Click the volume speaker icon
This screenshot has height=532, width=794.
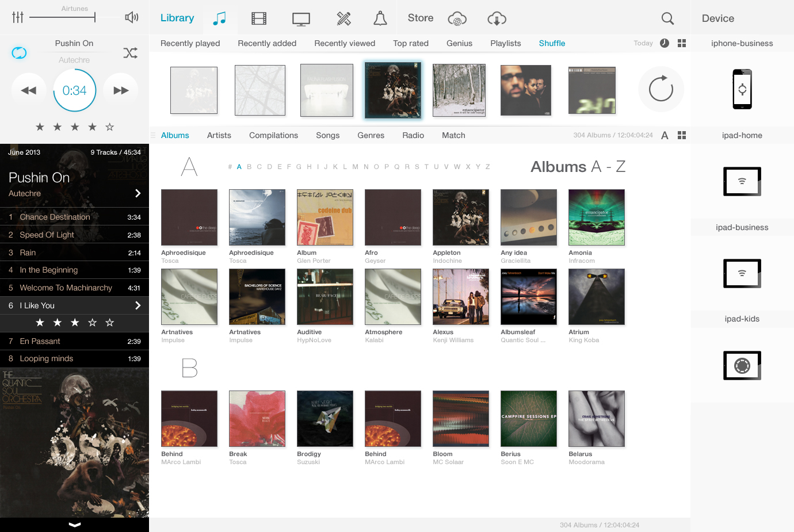(132, 17)
